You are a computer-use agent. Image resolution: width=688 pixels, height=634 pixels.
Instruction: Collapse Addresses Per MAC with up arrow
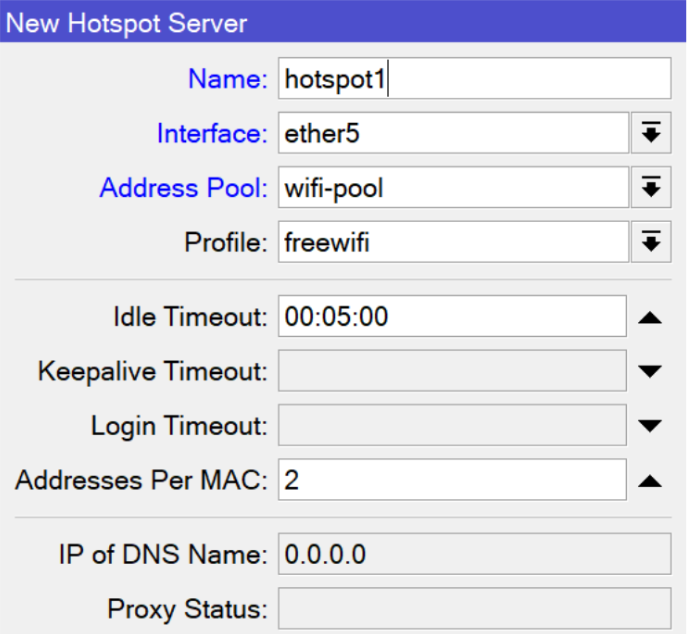coord(650,481)
